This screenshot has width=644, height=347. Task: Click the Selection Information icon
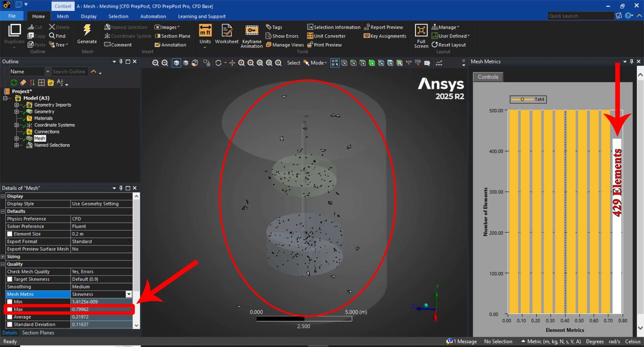point(310,27)
